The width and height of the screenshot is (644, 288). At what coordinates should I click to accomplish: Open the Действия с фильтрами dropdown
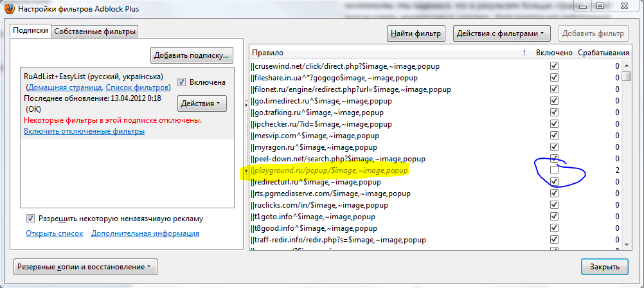coord(501,33)
